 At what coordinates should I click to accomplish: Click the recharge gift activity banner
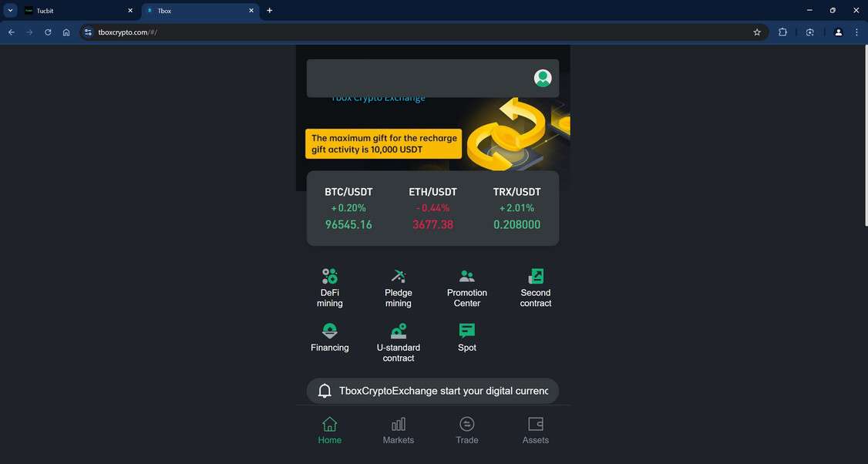384,144
